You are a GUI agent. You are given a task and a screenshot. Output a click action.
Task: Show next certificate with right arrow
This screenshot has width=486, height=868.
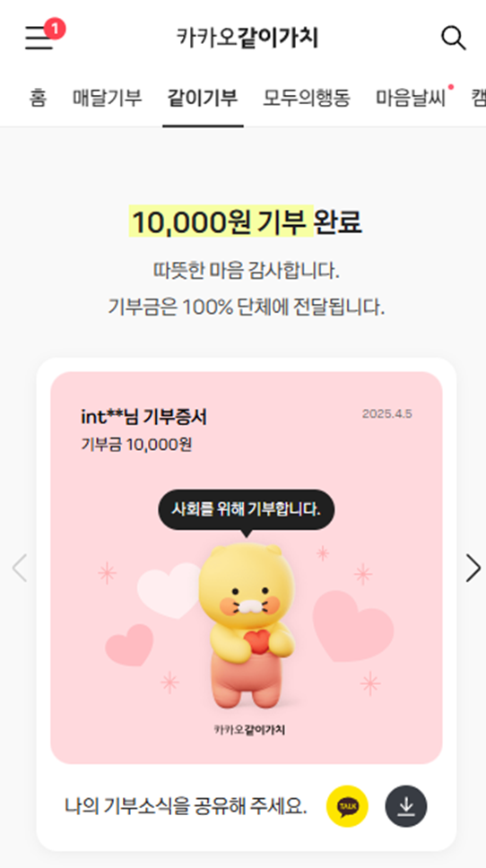[x=473, y=568]
